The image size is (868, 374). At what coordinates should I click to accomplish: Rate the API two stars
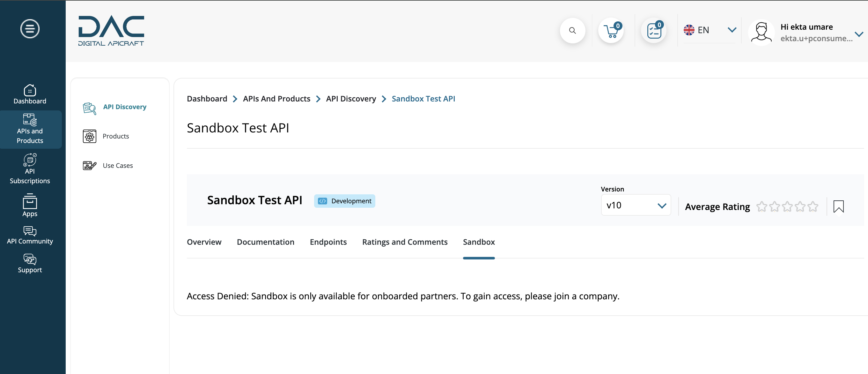click(x=774, y=206)
